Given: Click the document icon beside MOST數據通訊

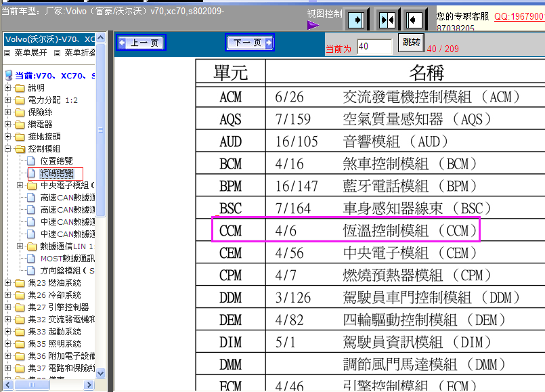Looking at the screenshot, I should click(30, 258).
